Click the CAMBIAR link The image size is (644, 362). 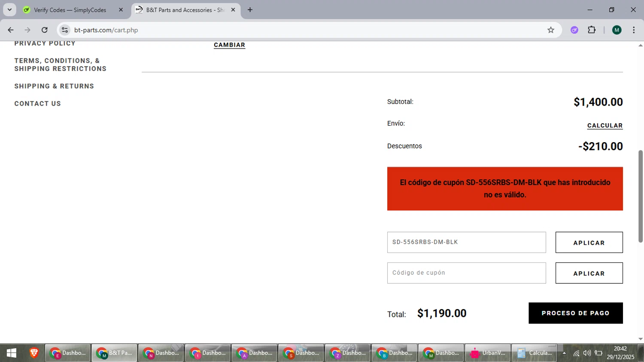point(229,45)
